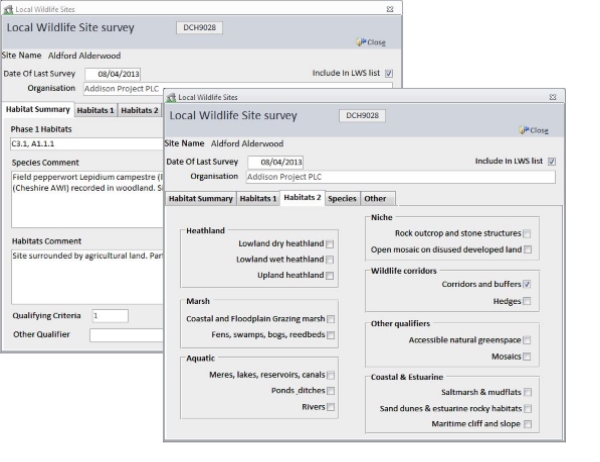This screenshot has height=462, width=600.
Task: Click site name Aldford Alderwood in back window
Action: [x=84, y=56]
